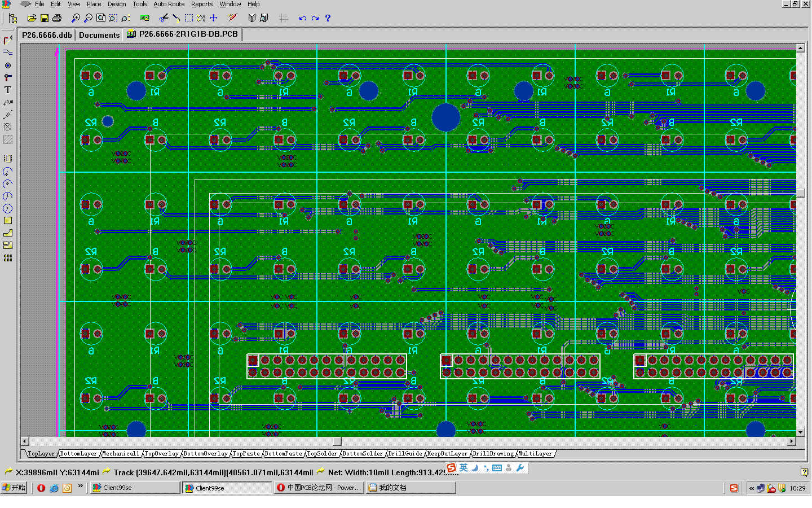Zoom out with the magnifier minus icon
This screenshot has height=508, width=812.
click(x=88, y=18)
